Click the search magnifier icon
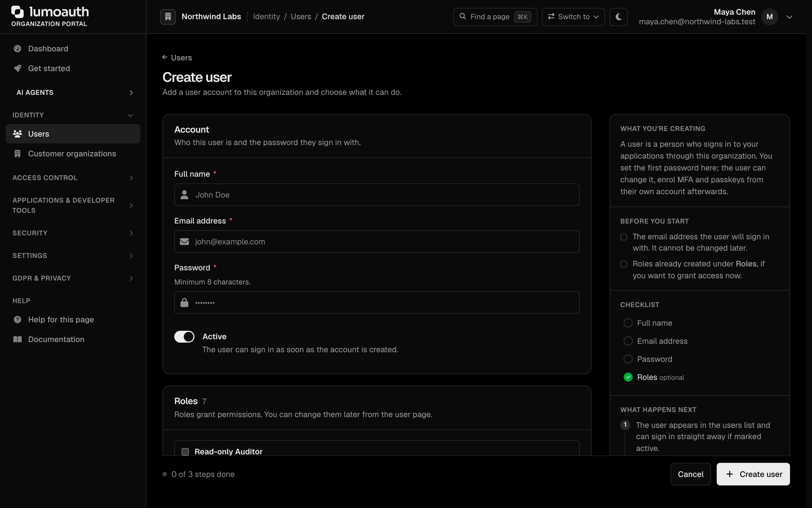Image resolution: width=812 pixels, height=508 pixels. point(463,16)
